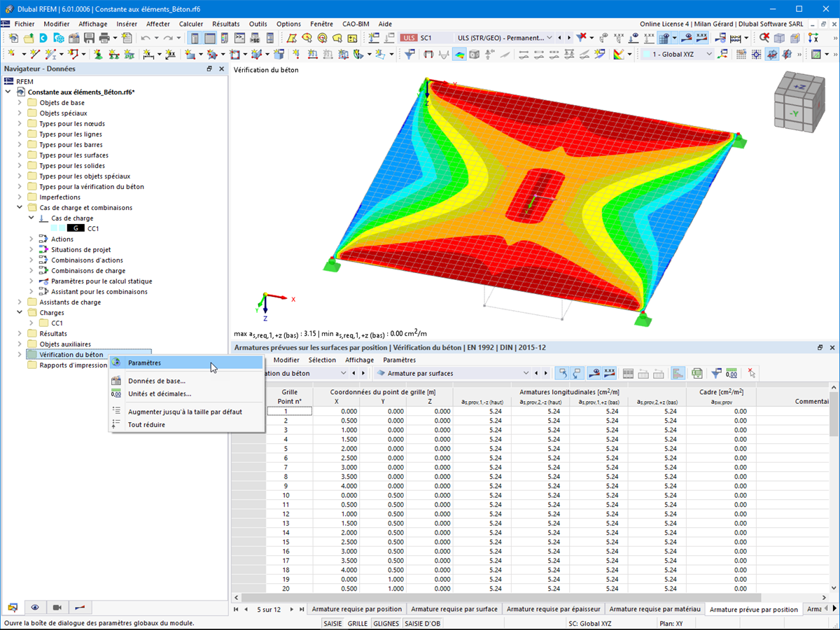Switch to Armature requise par matériau tab
Screen dimensions: 840x630
(655, 609)
